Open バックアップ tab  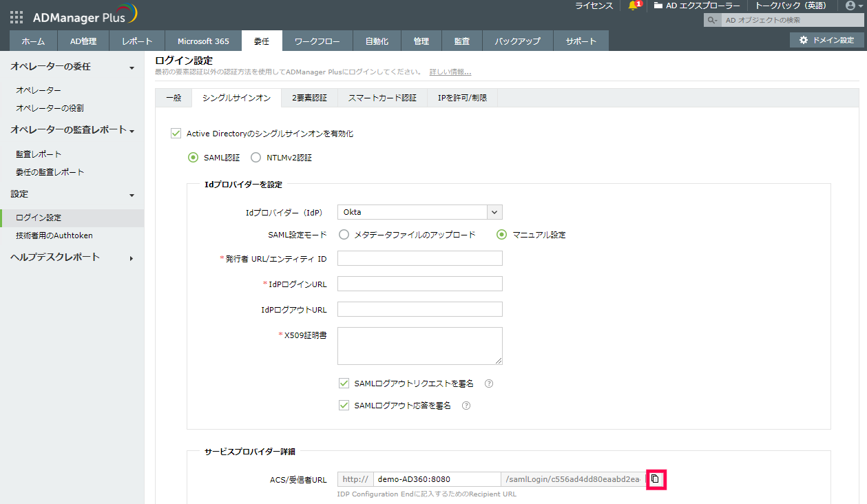coord(518,41)
